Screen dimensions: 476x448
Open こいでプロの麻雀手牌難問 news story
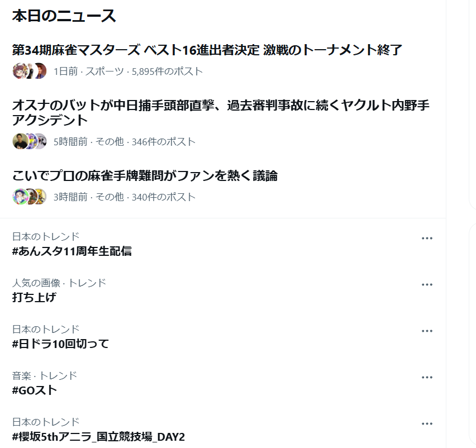pos(145,176)
